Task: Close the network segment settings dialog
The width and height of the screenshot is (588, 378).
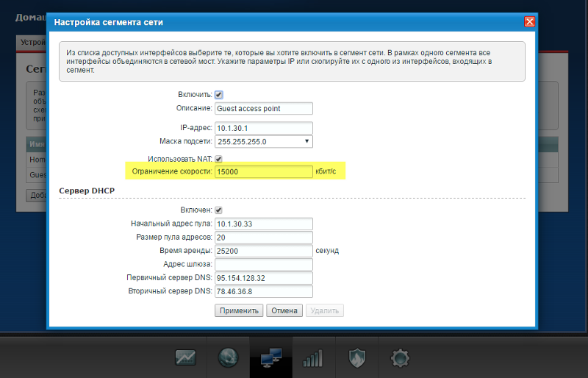Action: click(x=529, y=22)
